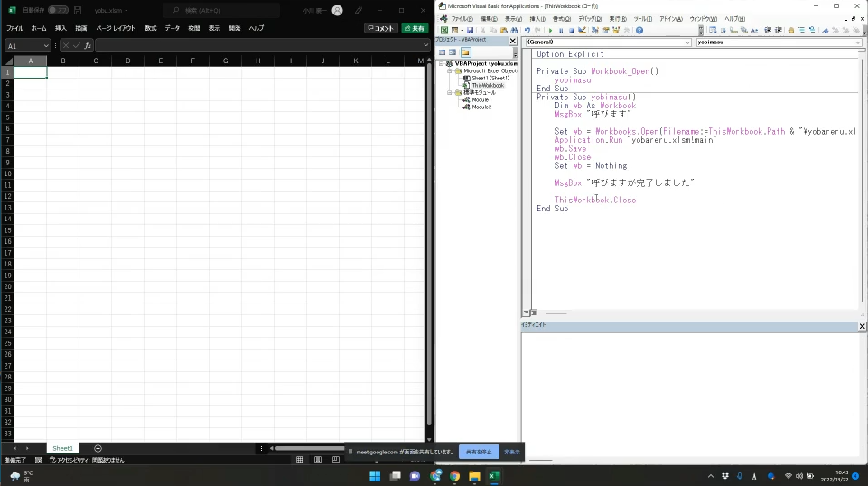Select Module1 in the project tree
Screen dimensions: 868x486
[x=481, y=99]
